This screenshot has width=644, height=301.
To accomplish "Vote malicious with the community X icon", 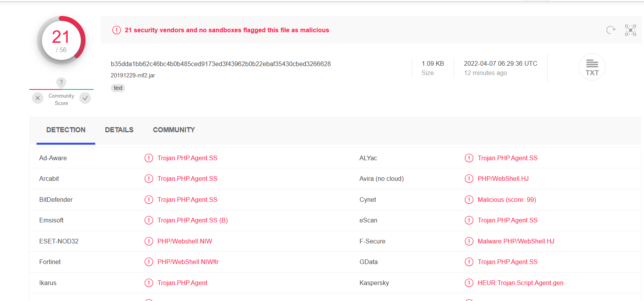I will click(38, 98).
